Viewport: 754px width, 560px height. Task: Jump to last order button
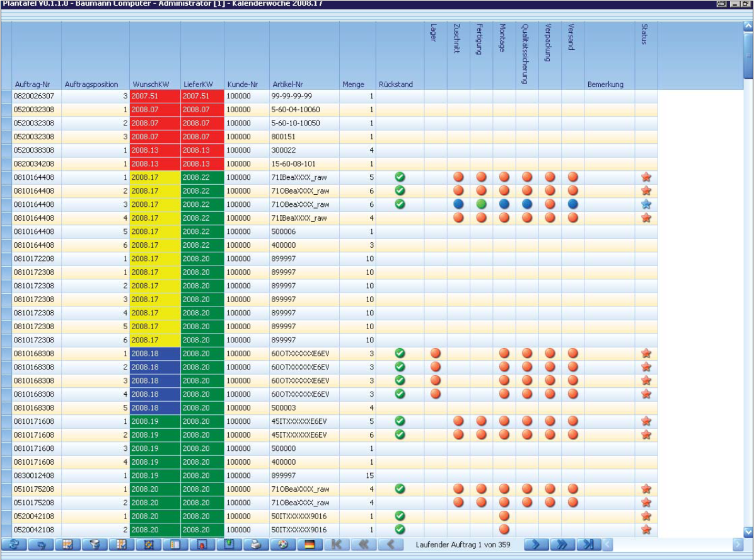(589, 545)
